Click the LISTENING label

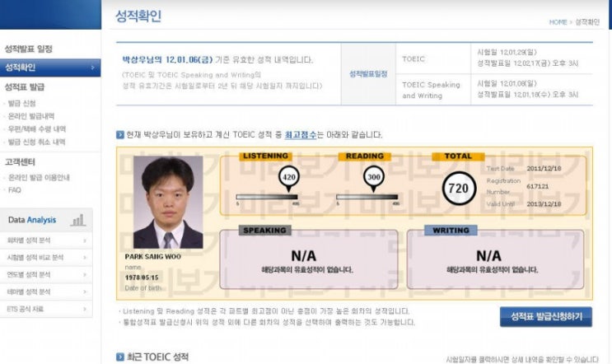[x=265, y=156]
